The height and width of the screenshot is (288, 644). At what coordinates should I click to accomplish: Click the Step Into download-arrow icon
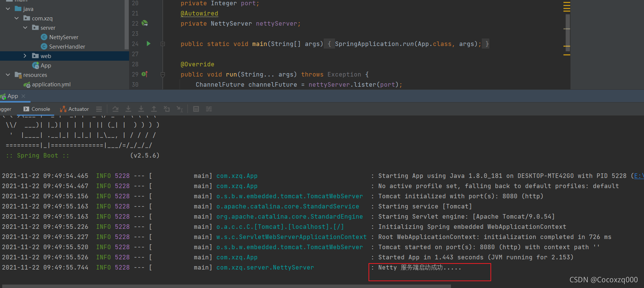click(128, 109)
